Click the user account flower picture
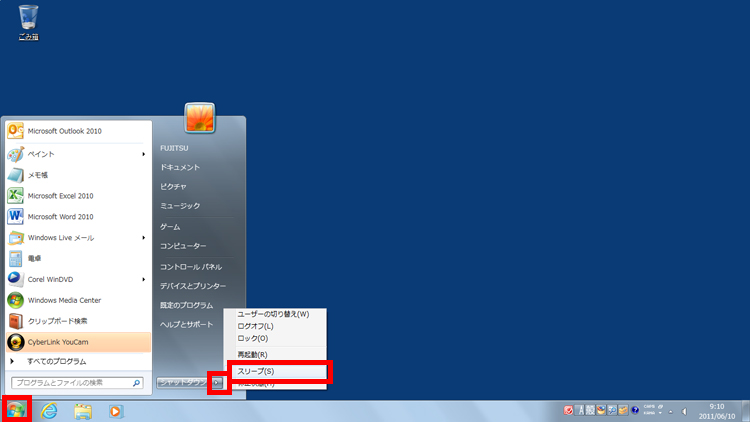The height and width of the screenshot is (422, 750). pos(200,117)
